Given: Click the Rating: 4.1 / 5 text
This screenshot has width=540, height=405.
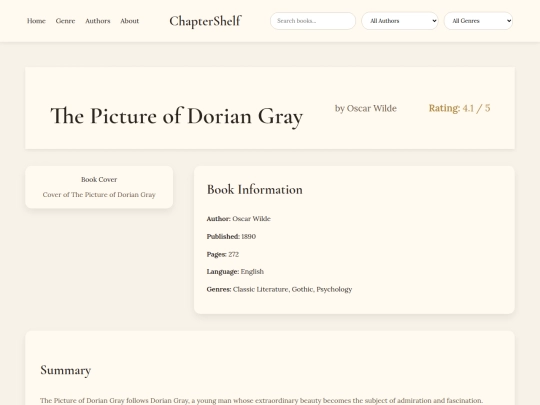Looking at the screenshot, I should coord(459,108).
